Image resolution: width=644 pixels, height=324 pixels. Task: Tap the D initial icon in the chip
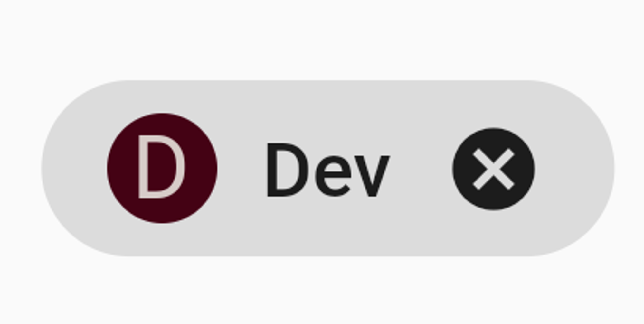pyautogui.click(x=162, y=168)
